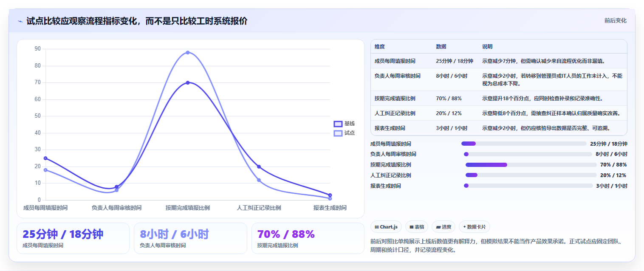Click the 维度 table column header
This screenshot has width=644, height=271.
click(380, 47)
